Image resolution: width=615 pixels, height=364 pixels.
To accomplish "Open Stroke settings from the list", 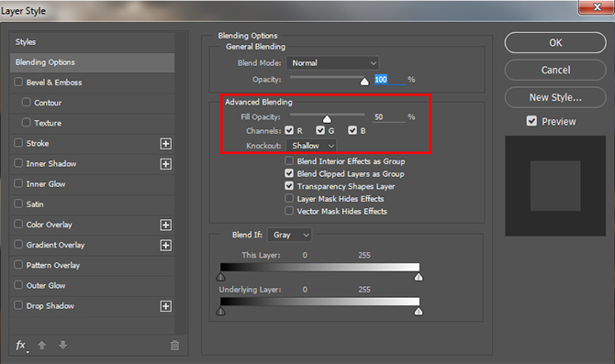I will pos(38,143).
